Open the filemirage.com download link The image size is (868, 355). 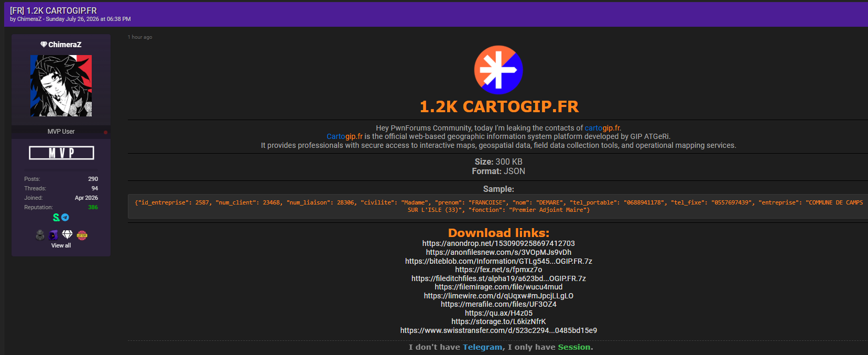coord(498,287)
